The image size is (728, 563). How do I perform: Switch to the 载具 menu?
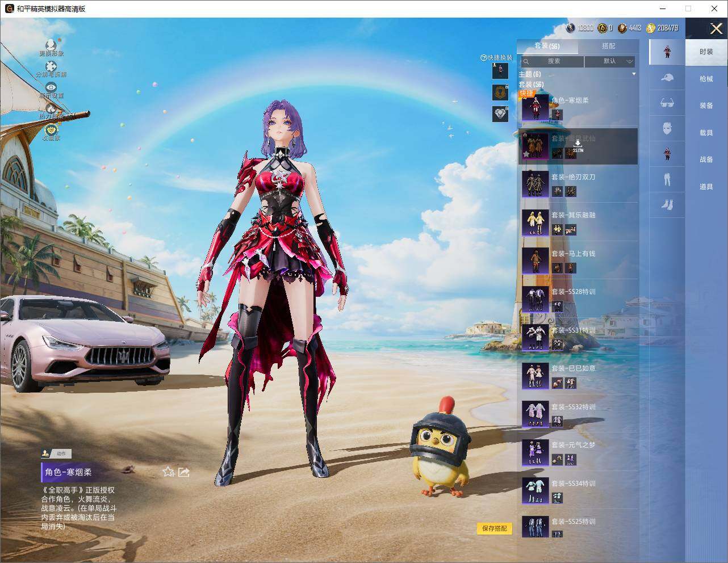coord(706,132)
